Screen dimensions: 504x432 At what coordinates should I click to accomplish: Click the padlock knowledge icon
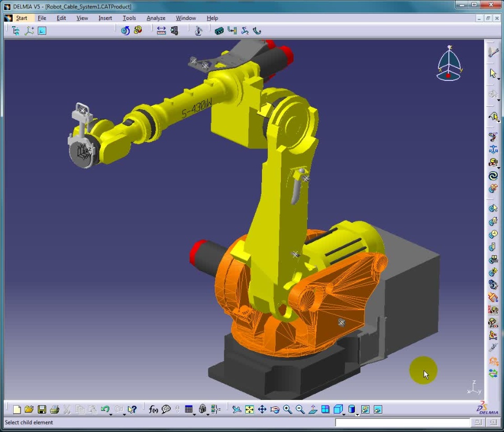click(x=202, y=409)
